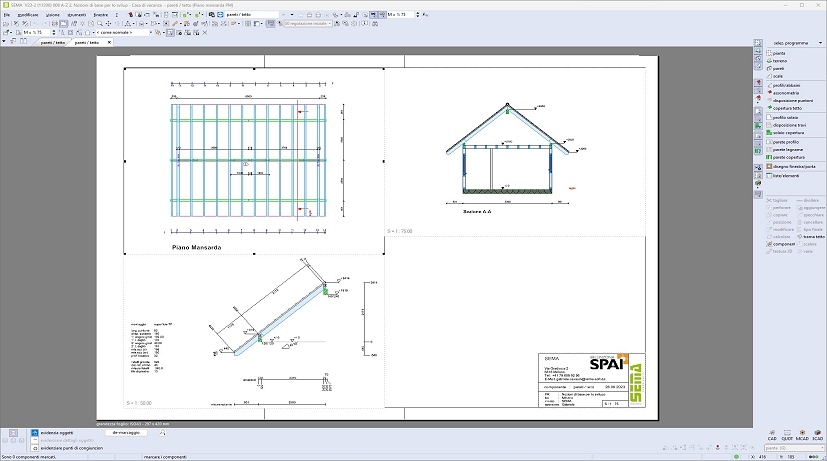Click the lista/elementi entry

(785, 176)
